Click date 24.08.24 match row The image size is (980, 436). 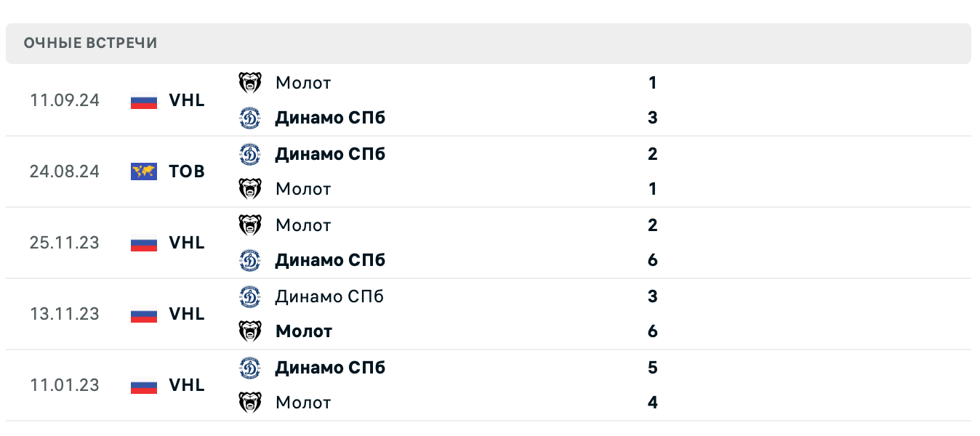65,171
